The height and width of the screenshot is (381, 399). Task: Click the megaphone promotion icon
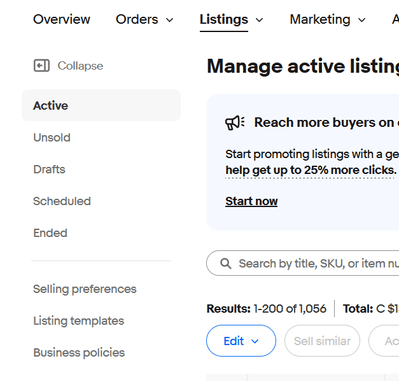tap(235, 123)
